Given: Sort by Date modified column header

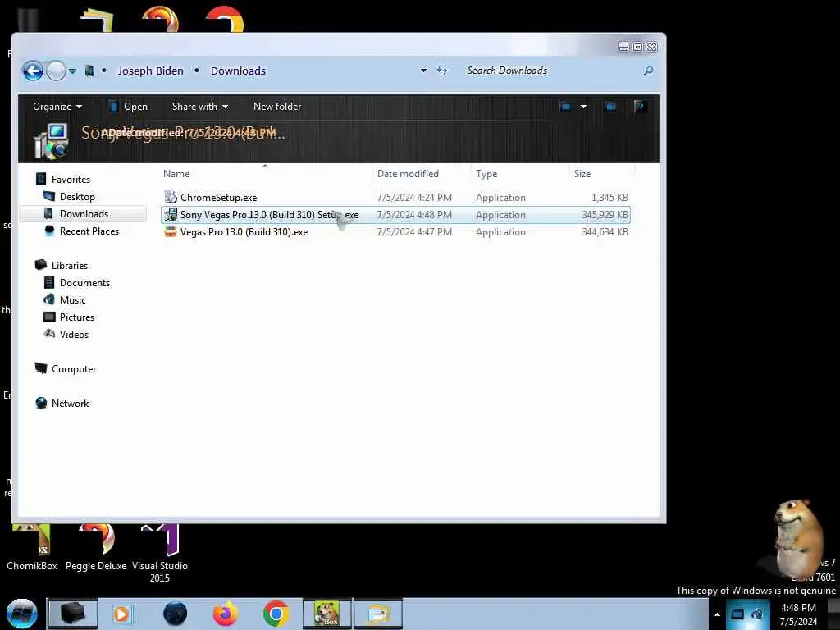Looking at the screenshot, I should coord(408,174).
